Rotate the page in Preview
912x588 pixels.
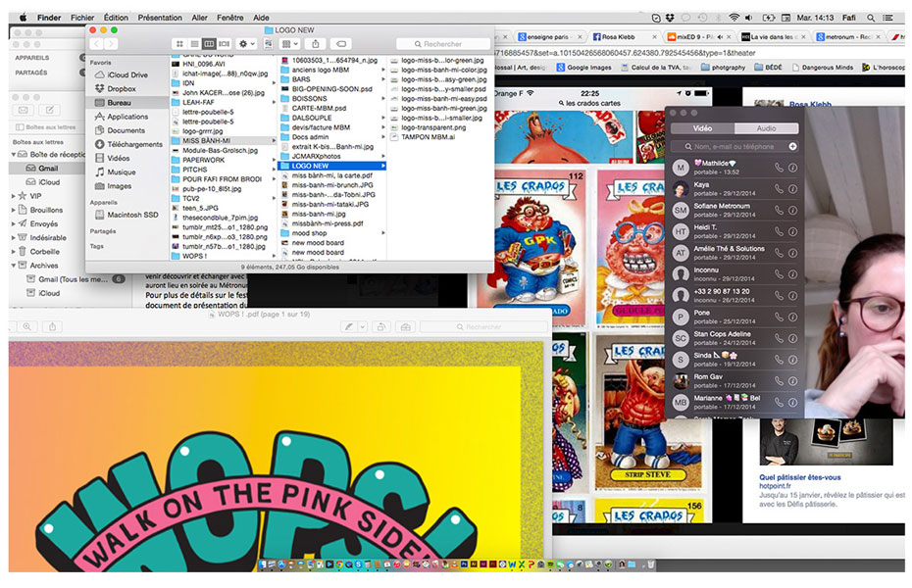point(381,327)
